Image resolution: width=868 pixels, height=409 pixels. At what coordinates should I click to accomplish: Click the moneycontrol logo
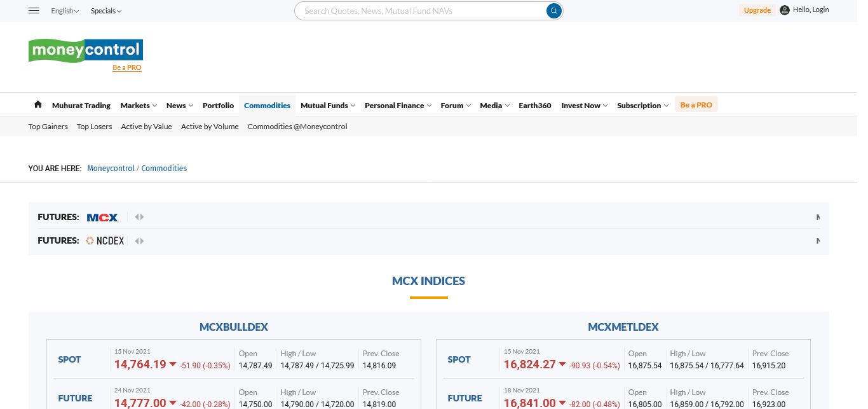[86, 50]
